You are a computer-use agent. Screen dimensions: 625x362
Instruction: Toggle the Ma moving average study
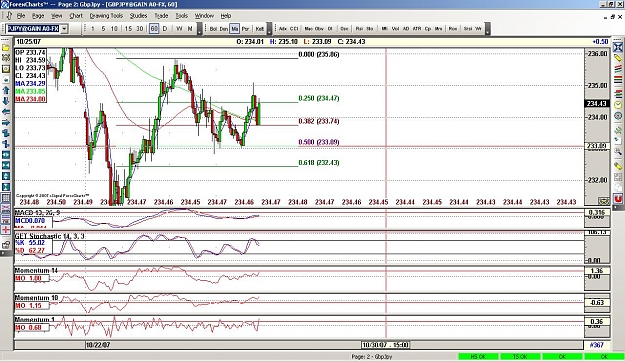pyautogui.click(x=234, y=29)
